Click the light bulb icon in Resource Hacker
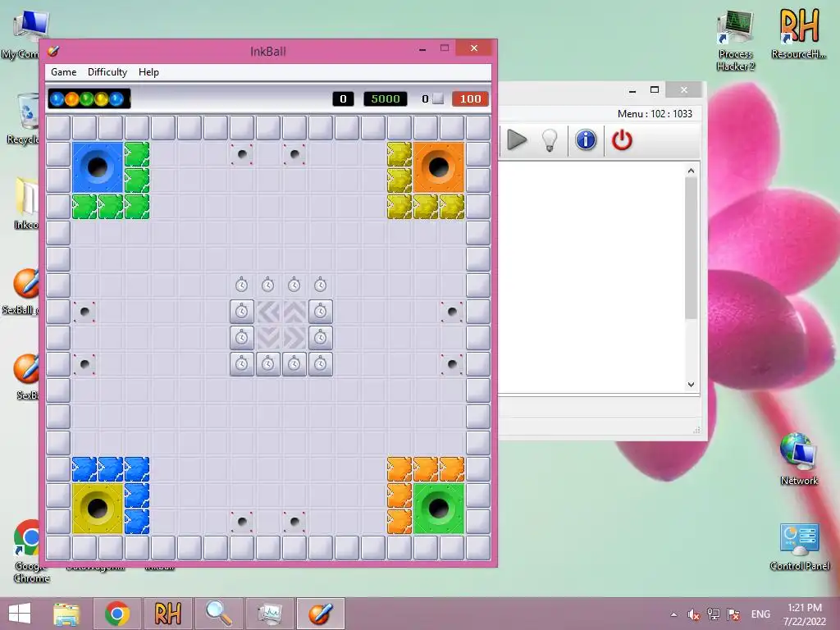Image resolution: width=840 pixels, height=630 pixels. coord(550,140)
